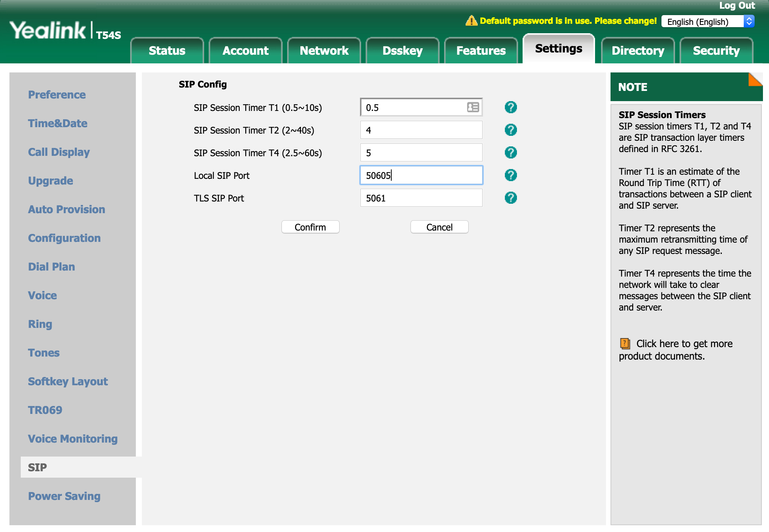Switch to the Dsskey tab
769x532 pixels.
[402, 51]
